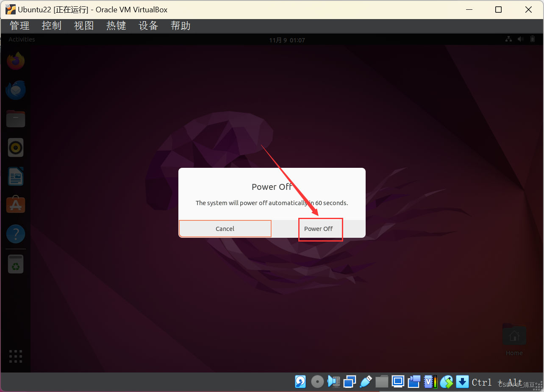Click audio status icon in VirtualBox bar
The image size is (544, 392).
point(334,382)
